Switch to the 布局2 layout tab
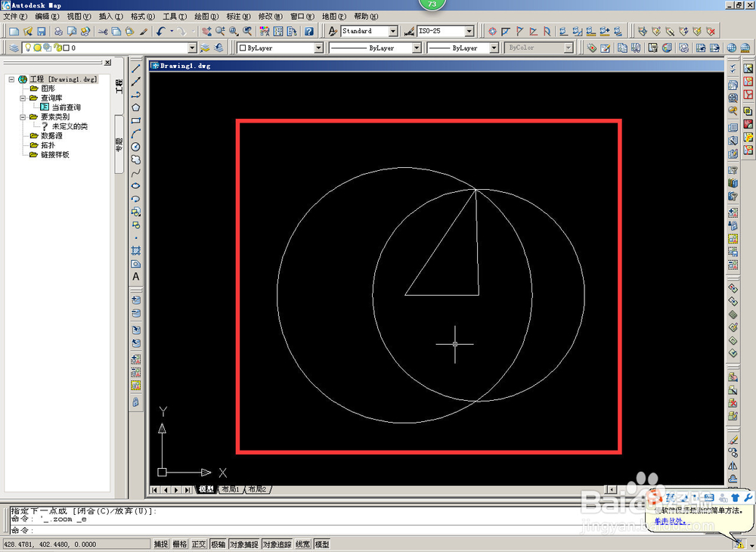Screen dimensions: 756x552 click(257, 489)
